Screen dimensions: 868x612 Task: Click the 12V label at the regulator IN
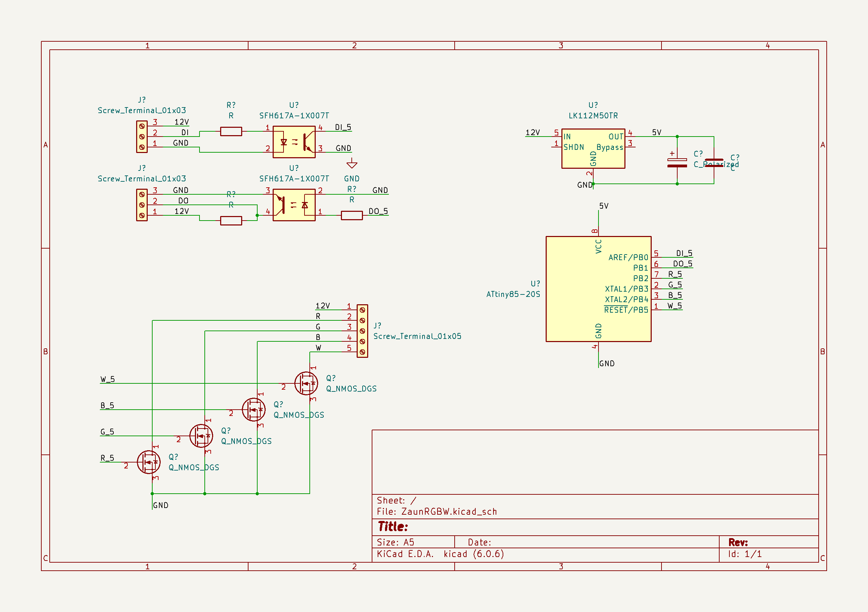coord(533,132)
